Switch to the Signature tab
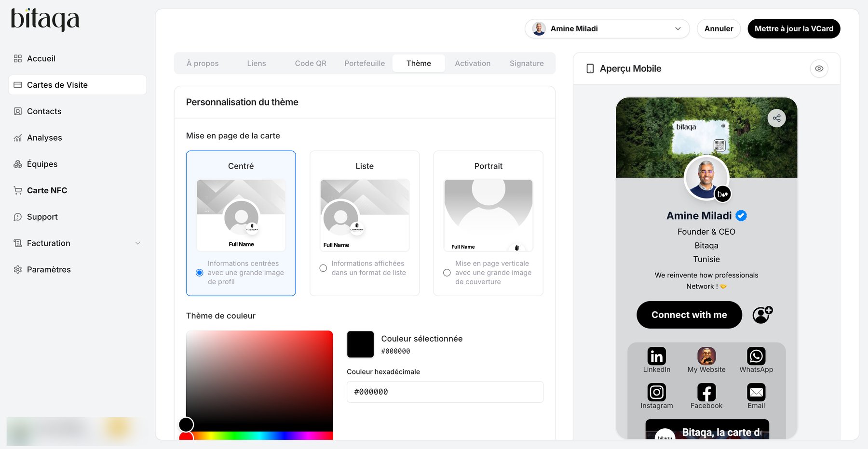Viewport: 868px width, 449px height. (x=527, y=64)
